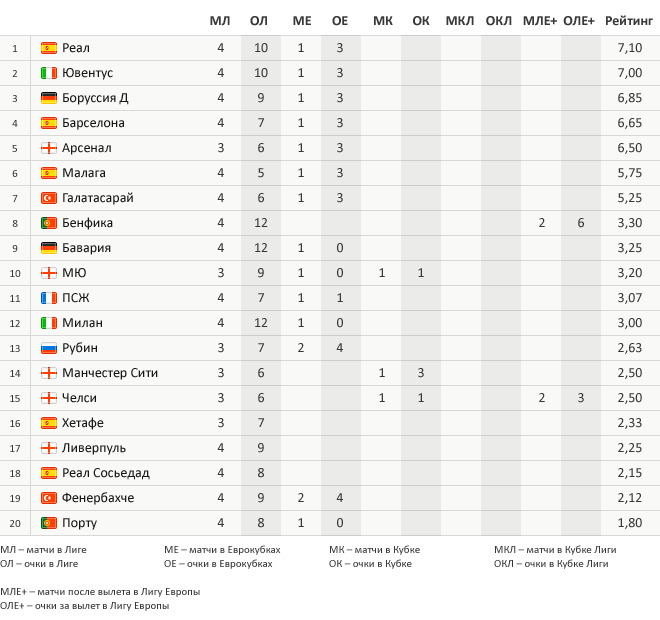Click the Фенербахче team name
Screen dimensions: 660x620
[98, 498]
